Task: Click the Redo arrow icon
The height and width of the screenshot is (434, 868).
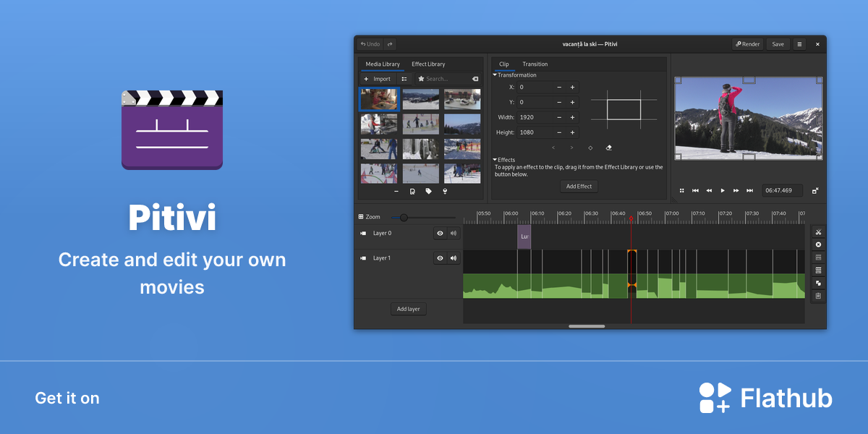Action: pyautogui.click(x=391, y=44)
